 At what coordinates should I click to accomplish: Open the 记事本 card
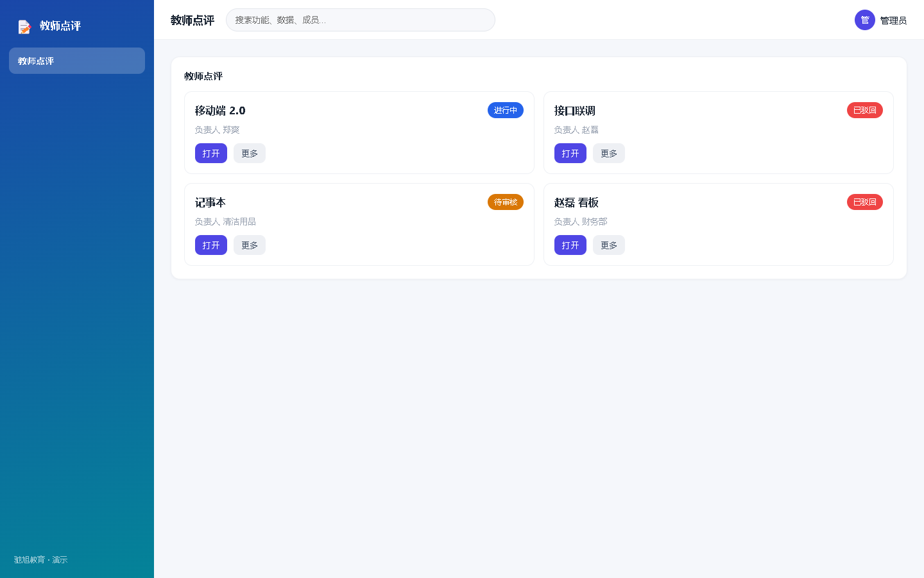tap(211, 245)
